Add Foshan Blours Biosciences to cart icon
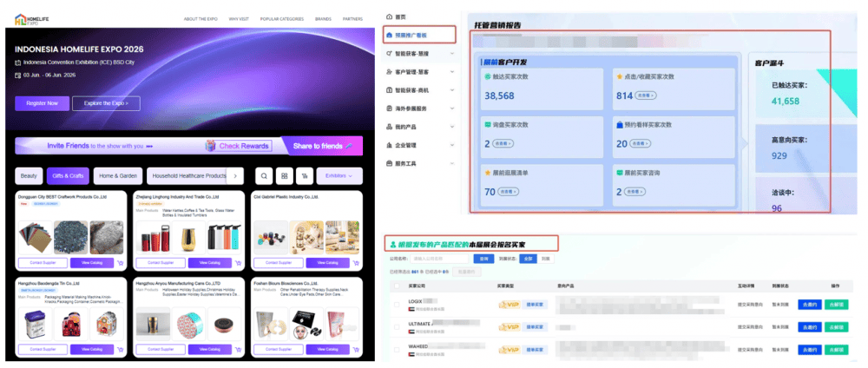Viewport: 868px width, 368px height. tap(356, 350)
